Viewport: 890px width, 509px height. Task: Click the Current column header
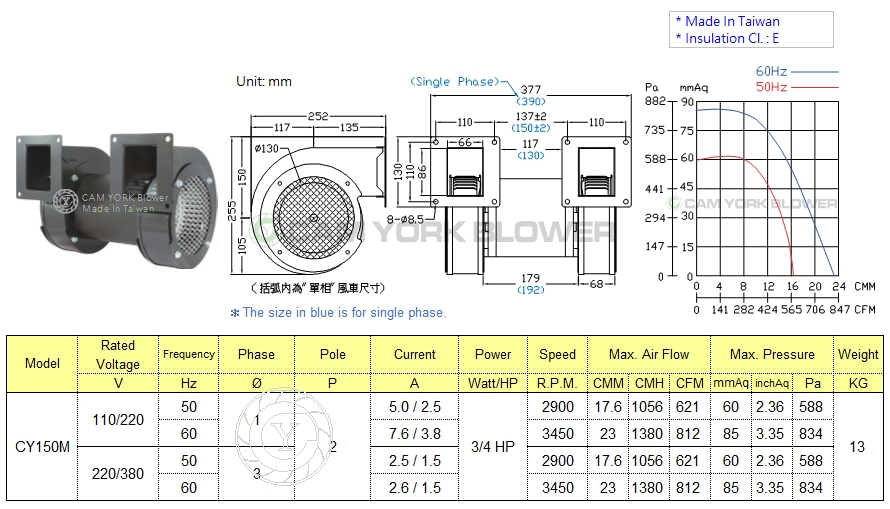tap(414, 355)
